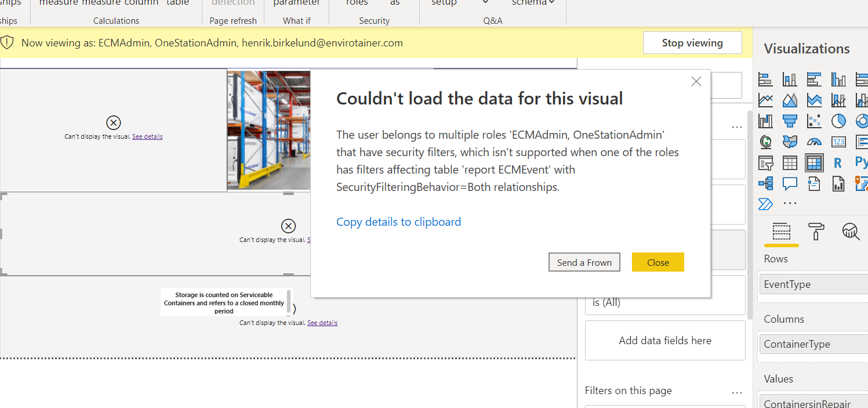
Task: Click Copy details to clipboard link
Action: pyautogui.click(x=398, y=222)
